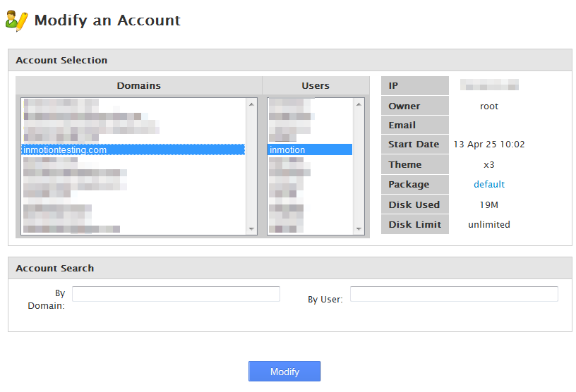576x392 pixels.
Task: Select the Account Search section header
Action: tap(55, 268)
